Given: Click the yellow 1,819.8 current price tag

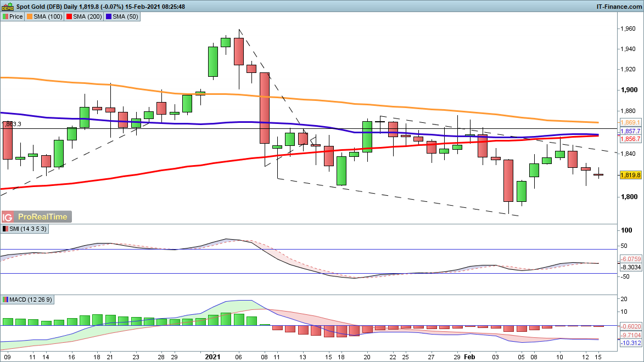Looking at the screenshot, I should point(630,175).
